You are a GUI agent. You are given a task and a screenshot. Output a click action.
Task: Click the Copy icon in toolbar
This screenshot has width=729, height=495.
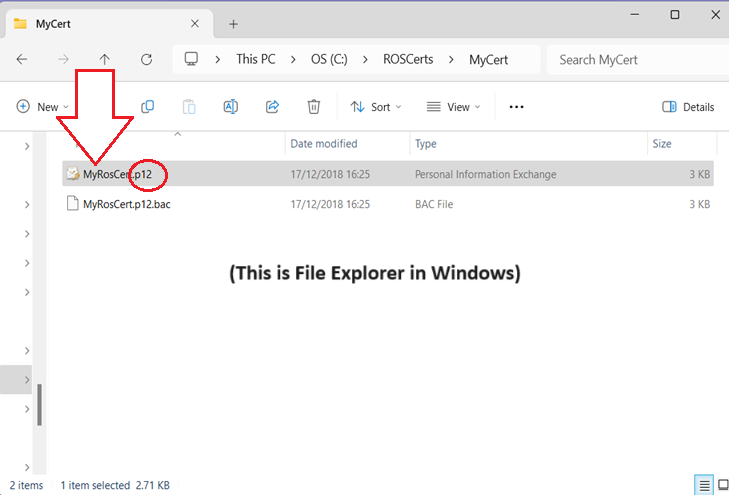pos(148,107)
